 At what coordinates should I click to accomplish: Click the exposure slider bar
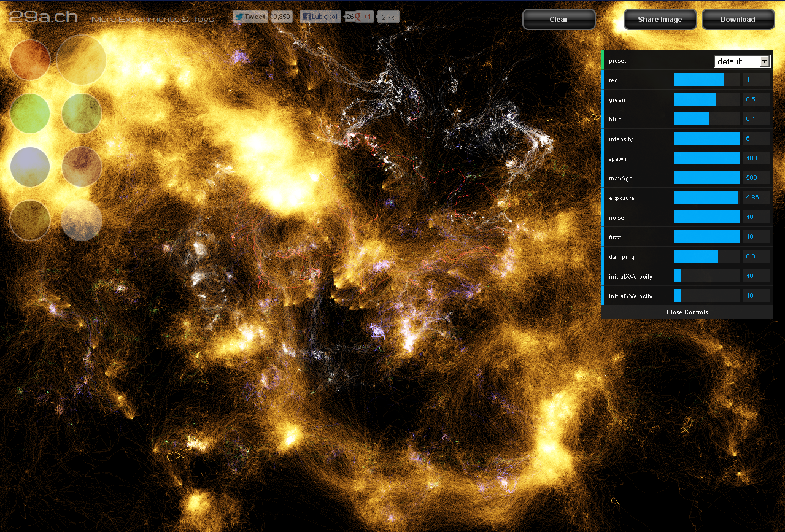pos(707,198)
